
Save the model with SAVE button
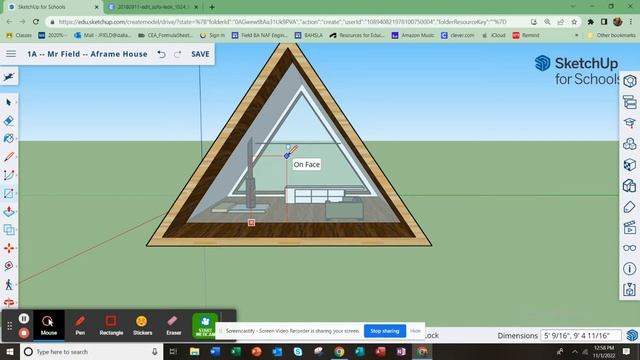(200, 54)
